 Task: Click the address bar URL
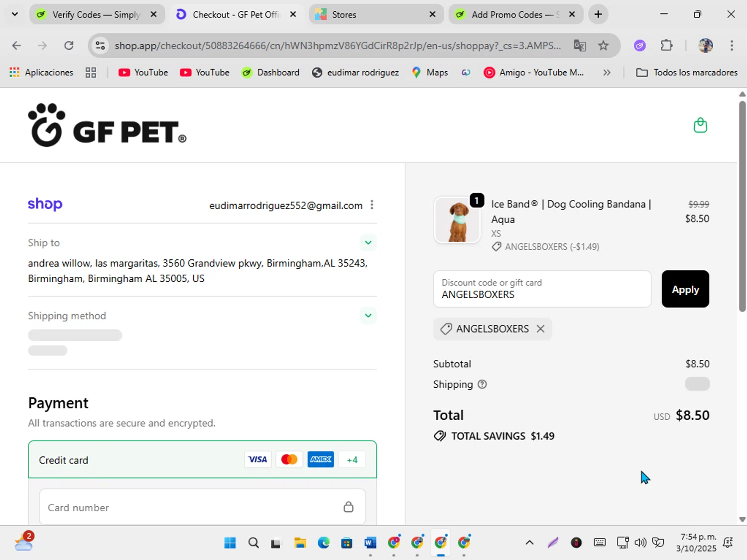tap(338, 46)
